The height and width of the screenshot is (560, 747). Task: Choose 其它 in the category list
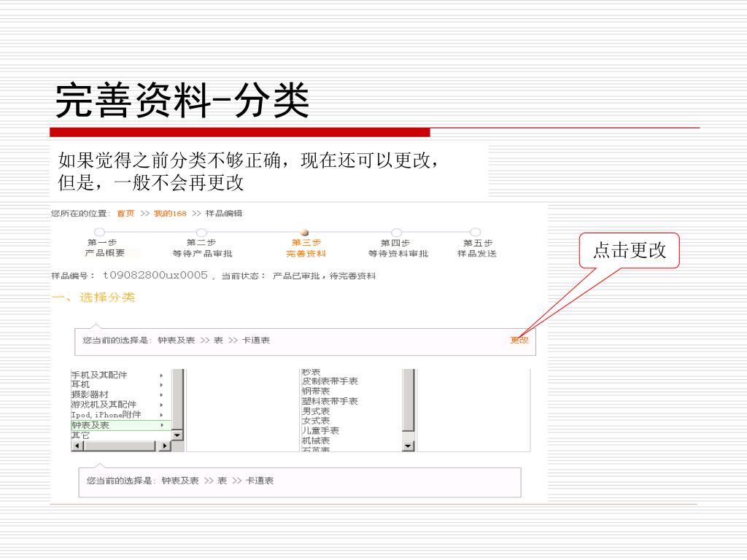click(x=80, y=435)
